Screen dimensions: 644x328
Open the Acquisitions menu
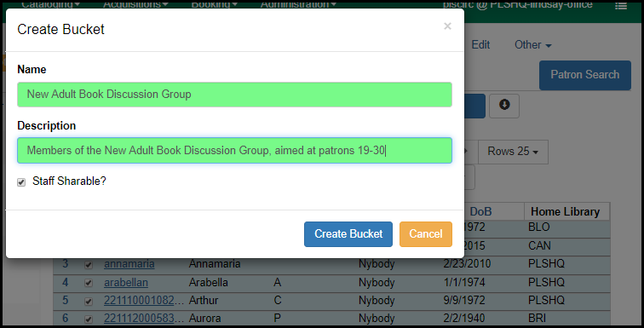tap(135, 4)
